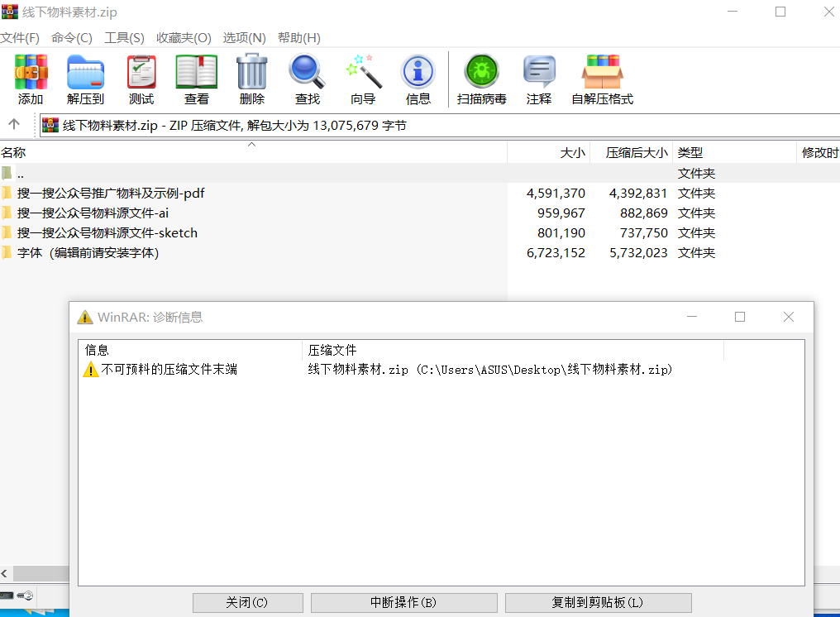Click horizontal scrollbar left arrow
The height and width of the screenshot is (617, 840).
point(5,574)
